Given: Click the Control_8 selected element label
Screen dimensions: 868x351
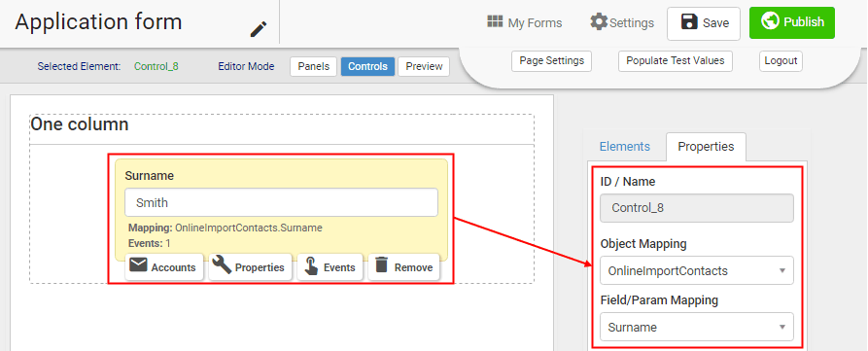Looking at the screenshot, I should pos(156,66).
